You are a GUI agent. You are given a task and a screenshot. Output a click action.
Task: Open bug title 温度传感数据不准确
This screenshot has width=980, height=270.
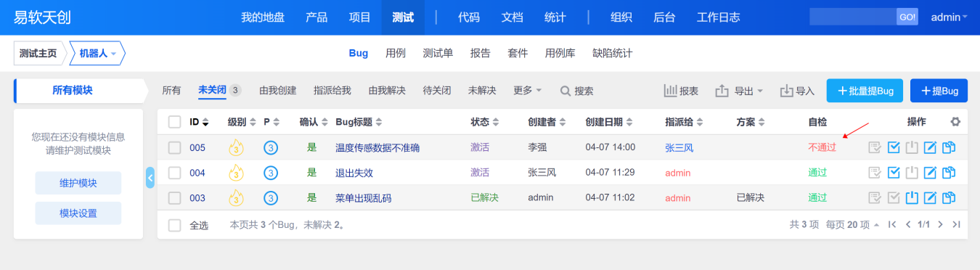(377, 148)
